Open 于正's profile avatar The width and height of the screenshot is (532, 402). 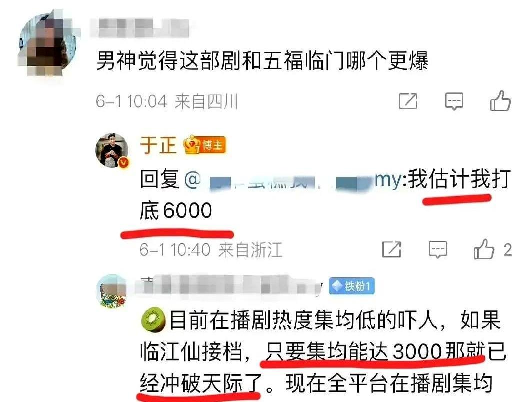coord(112,150)
